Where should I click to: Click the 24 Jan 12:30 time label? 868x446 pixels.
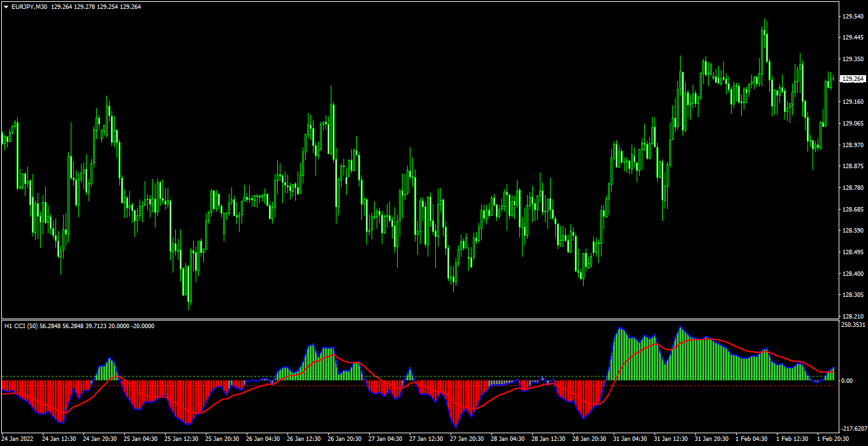pyautogui.click(x=59, y=439)
